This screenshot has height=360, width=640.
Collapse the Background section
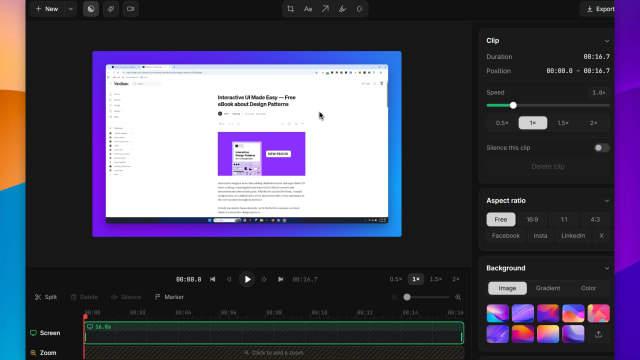607,268
